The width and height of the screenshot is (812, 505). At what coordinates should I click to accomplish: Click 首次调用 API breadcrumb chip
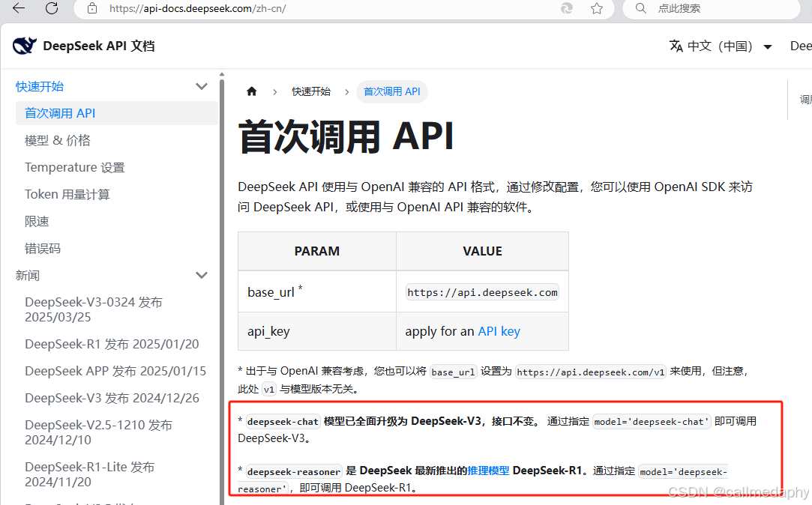point(391,91)
